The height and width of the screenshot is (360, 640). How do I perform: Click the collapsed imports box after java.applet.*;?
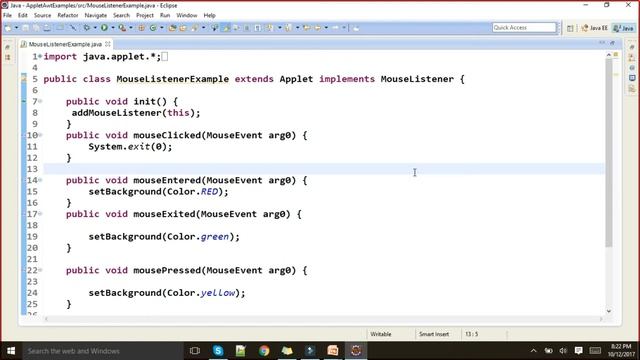coord(164,57)
